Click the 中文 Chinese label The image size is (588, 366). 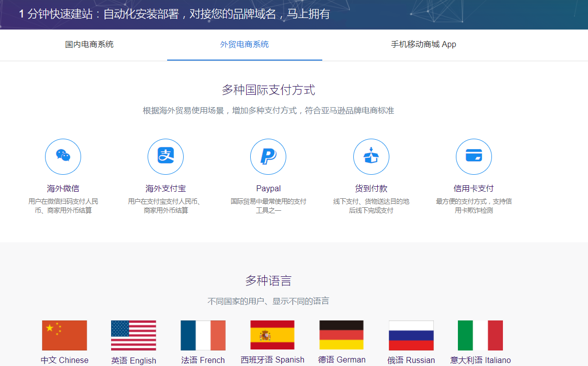pos(65,360)
